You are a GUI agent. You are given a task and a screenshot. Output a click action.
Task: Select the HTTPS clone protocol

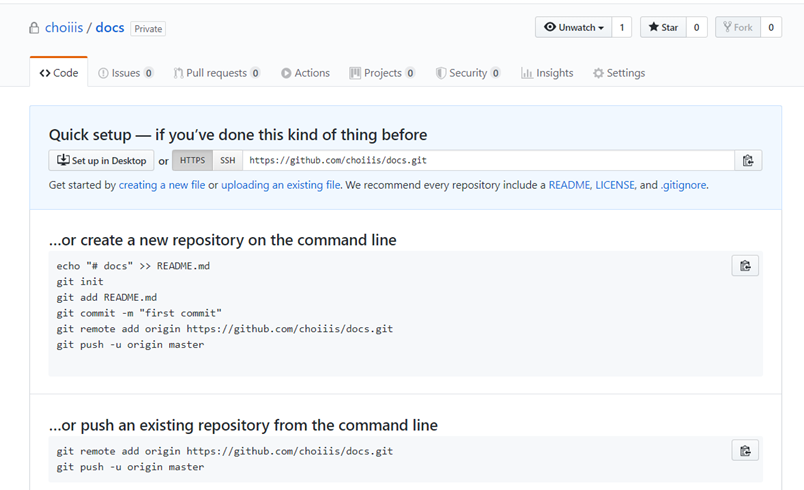[x=192, y=160]
